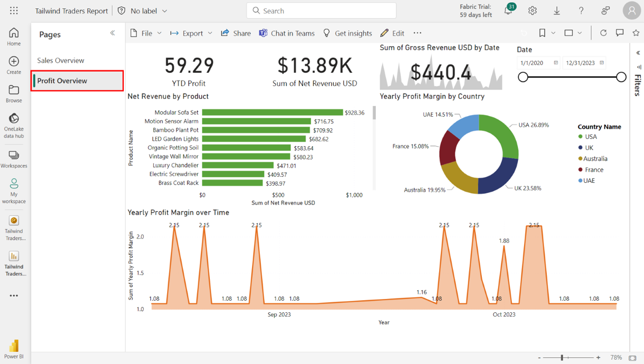This screenshot has height=364, width=644.
Task: Toggle USA in Country Name legend
Action: coord(591,137)
